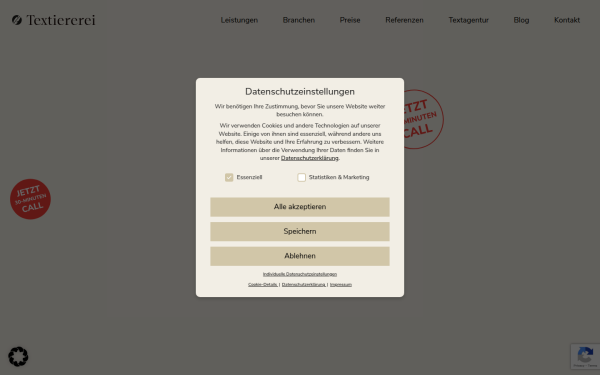Open the cookie preferences gear icon
This screenshot has height=375, width=600.
coord(18,357)
